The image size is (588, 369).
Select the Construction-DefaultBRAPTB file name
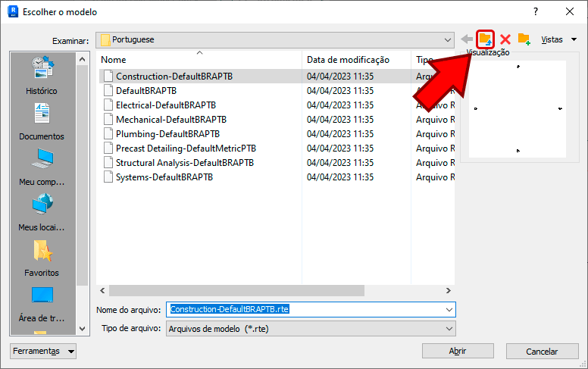pyautogui.click(x=174, y=76)
